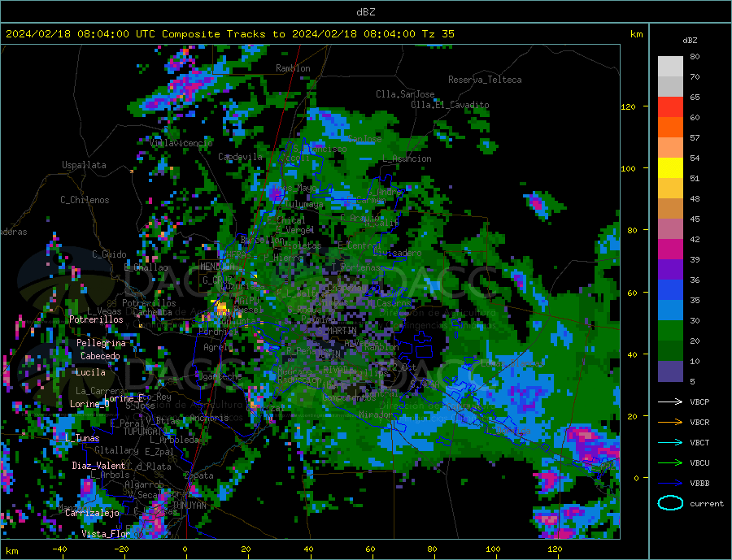Click the '120' tick on right axis
Viewport: 732px width, 560px height.
628,106
